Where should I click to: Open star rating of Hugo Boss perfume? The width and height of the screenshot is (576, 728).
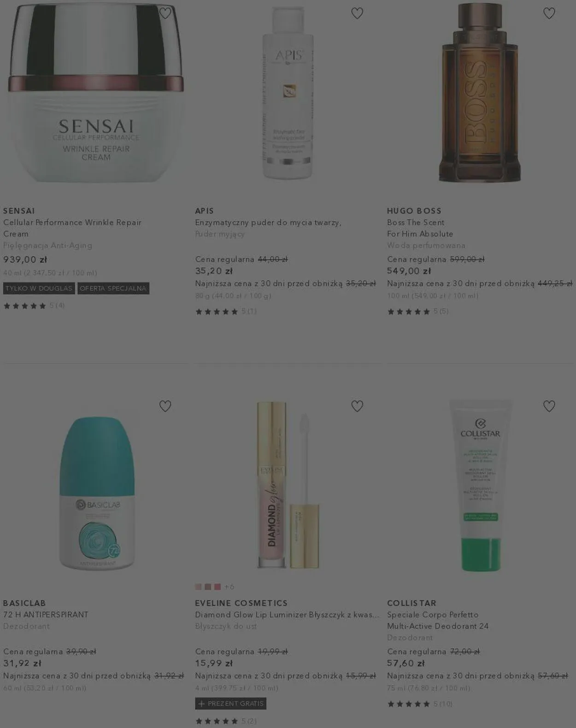pyautogui.click(x=417, y=311)
